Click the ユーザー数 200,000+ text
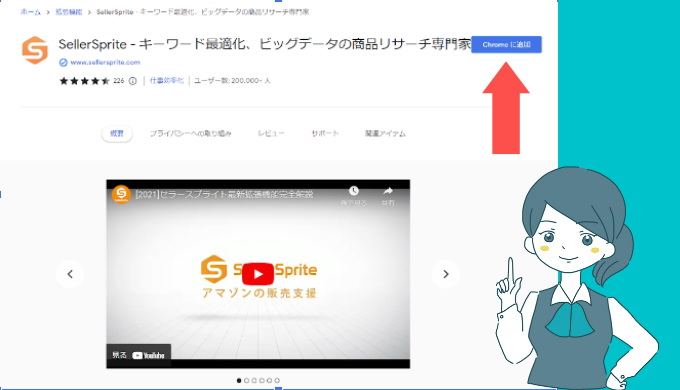The image size is (680, 390). point(232,81)
